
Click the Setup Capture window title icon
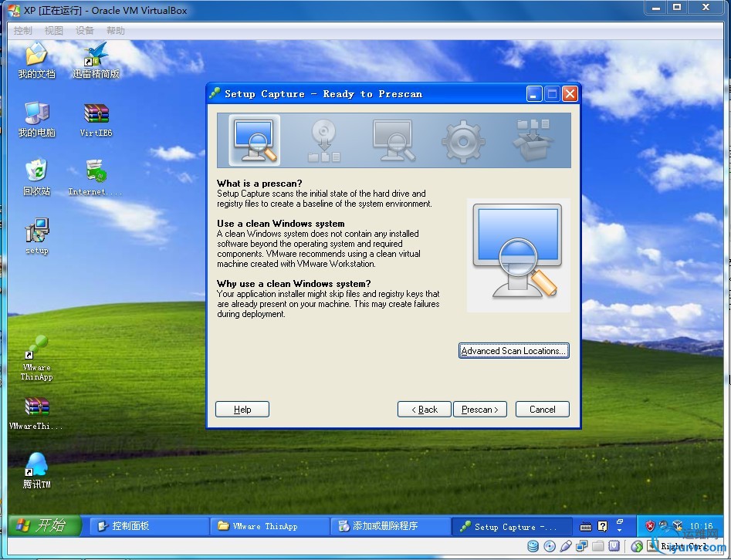coord(215,93)
